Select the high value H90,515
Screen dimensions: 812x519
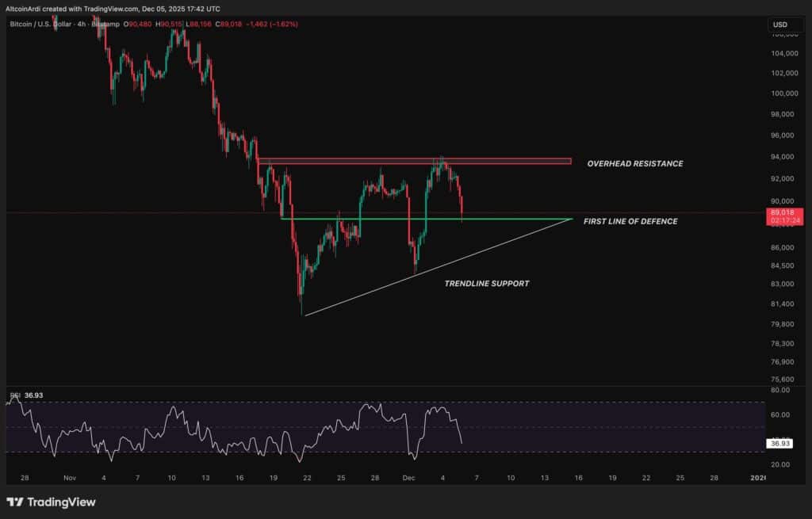[x=169, y=24]
